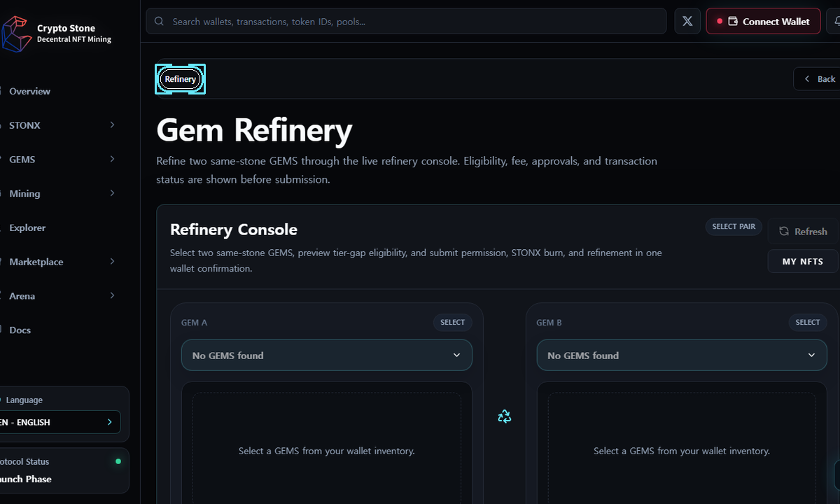Go to the Explorer page

point(27,227)
